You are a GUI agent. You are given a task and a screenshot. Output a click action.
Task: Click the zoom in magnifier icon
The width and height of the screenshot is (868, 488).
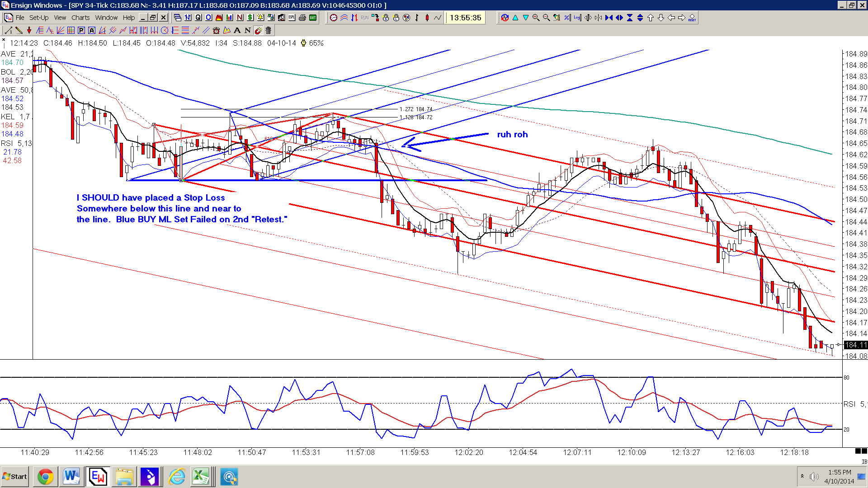tap(536, 18)
